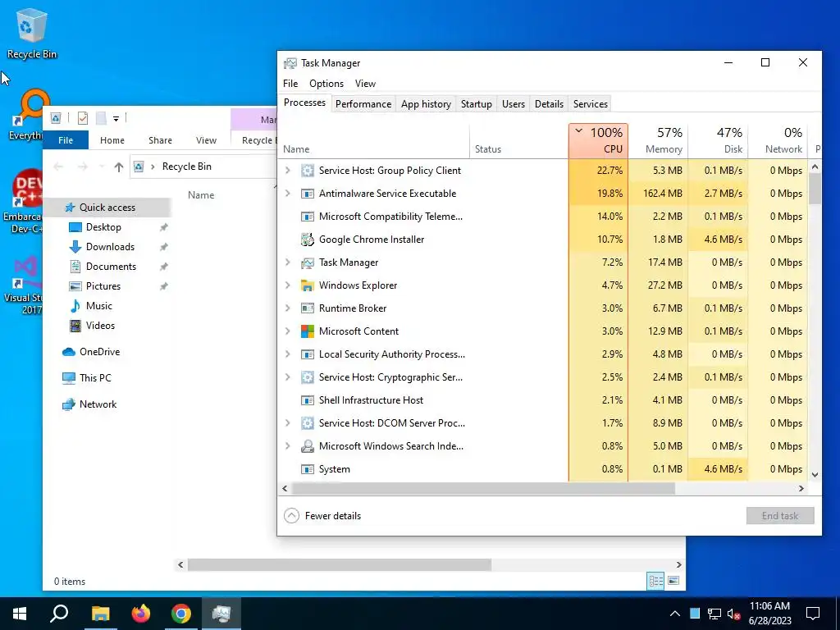Select Network in File Explorer navigation pane
This screenshot has width=840, height=630.
[x=98, y=404]
